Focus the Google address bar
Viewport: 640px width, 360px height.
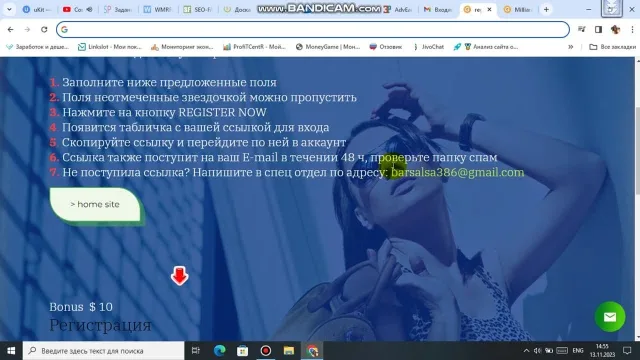tap(313, 29)
